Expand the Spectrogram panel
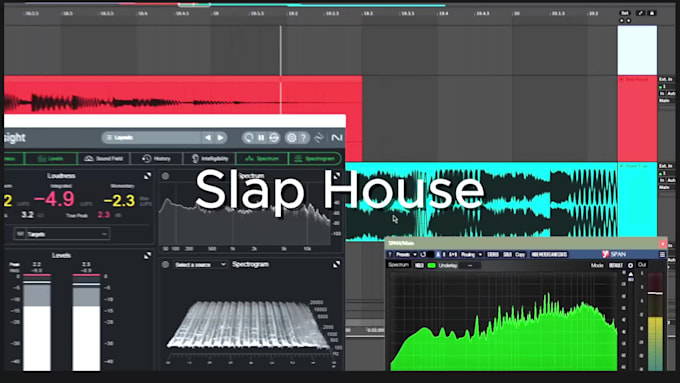 pyautogui.click(x=337, y=264)
